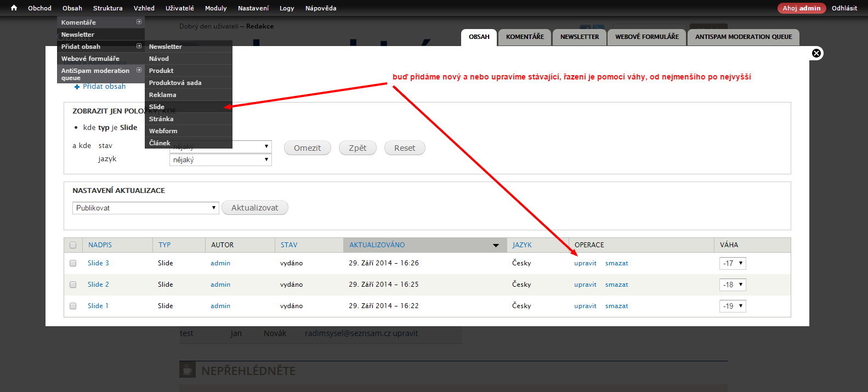The width and height of the screenshot is (868, 392).
Task: Click upravit for Slide 3
Action: click(585, 263)
